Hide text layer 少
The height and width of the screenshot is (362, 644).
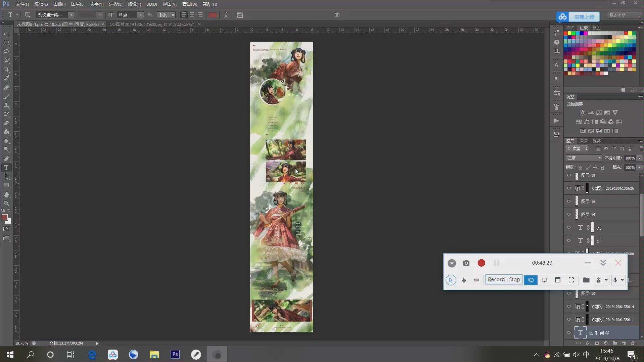[569, 241]
